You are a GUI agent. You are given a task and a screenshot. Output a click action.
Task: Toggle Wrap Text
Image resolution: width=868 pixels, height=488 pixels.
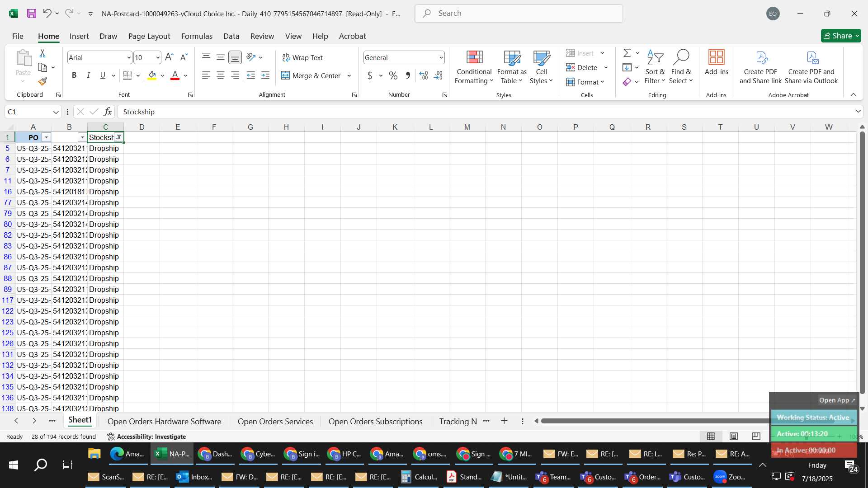tap(302, 57)
